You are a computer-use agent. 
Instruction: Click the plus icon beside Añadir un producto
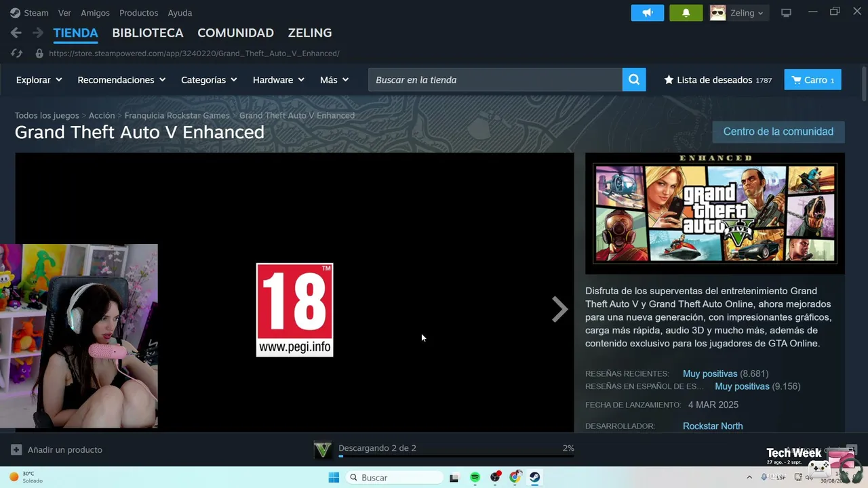pos(16,449)
